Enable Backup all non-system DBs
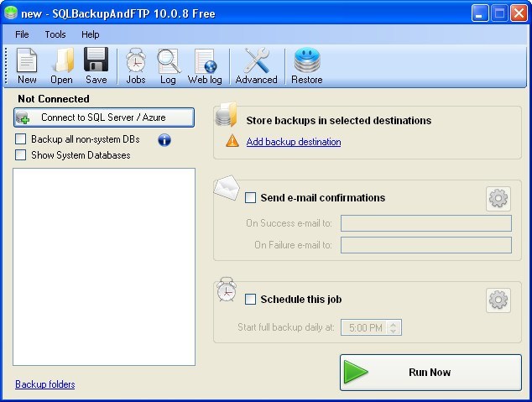Image resolution: width=532 pixels, height=402 pixels. click(x=21, y=139)
